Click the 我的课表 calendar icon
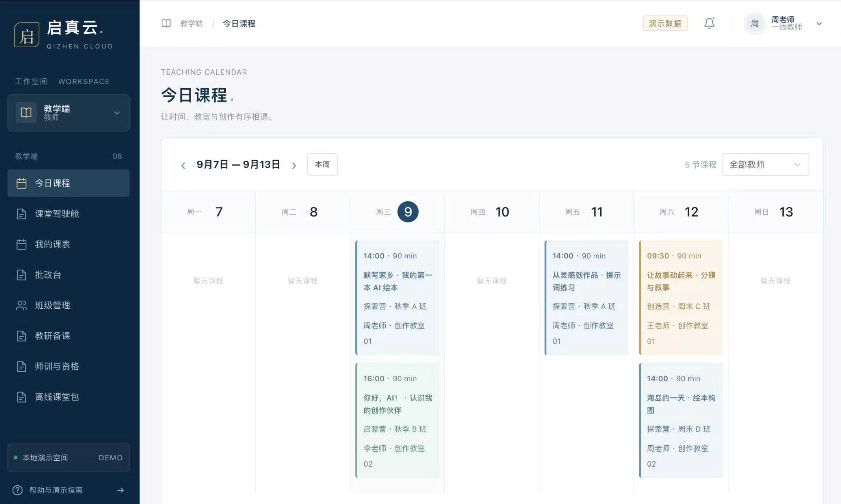The width and height of the screenshot is (841, 504). (x=22, y=245)
